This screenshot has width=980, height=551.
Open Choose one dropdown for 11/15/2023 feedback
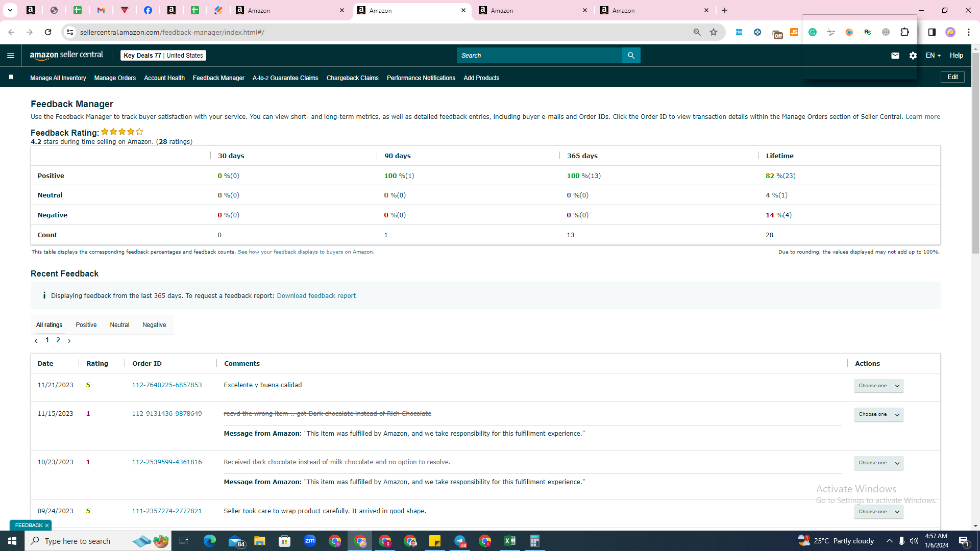pyautogui.click(x=879, y=414)
